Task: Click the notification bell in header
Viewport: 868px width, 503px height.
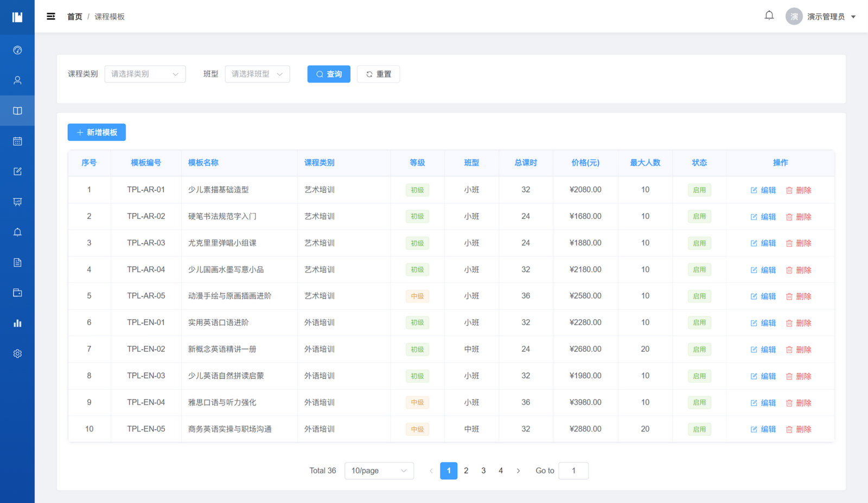Action: (x=769, y=16)
